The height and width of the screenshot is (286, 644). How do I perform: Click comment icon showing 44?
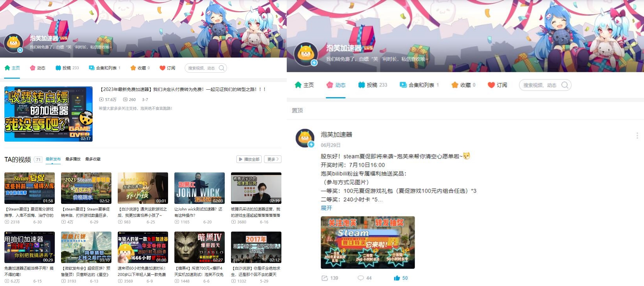pyautogui.click(x=361, y=278)
